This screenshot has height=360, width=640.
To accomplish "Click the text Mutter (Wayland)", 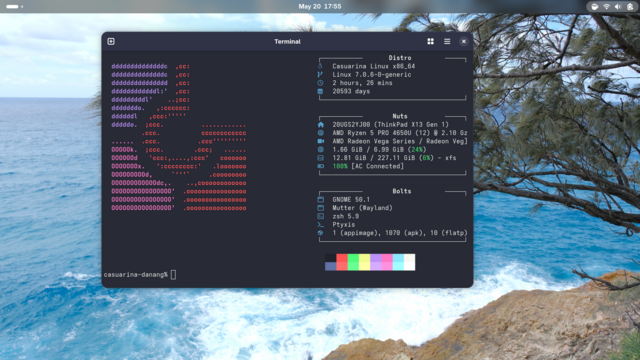I will (x=362, y=208).
